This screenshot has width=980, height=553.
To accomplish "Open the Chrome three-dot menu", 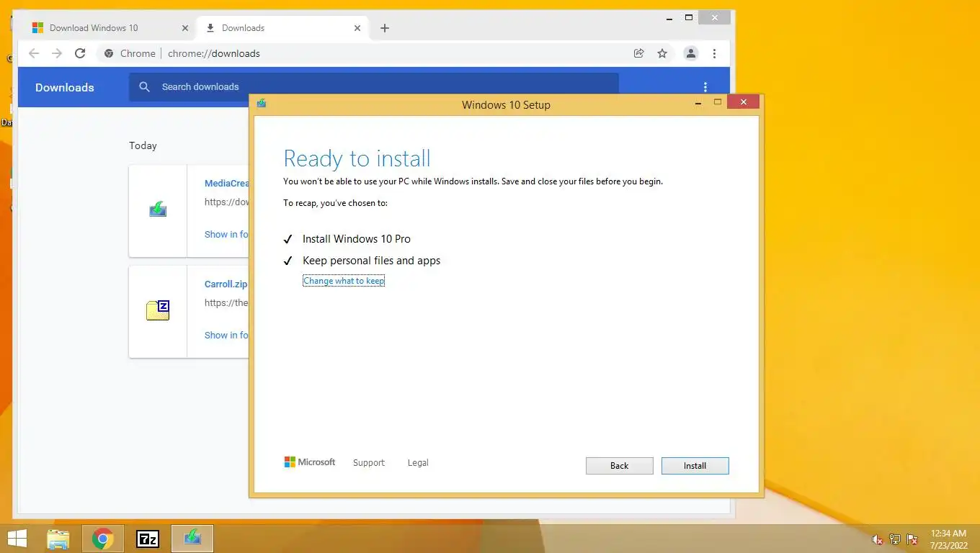I will pyautogui.click(x=714, y=53).
